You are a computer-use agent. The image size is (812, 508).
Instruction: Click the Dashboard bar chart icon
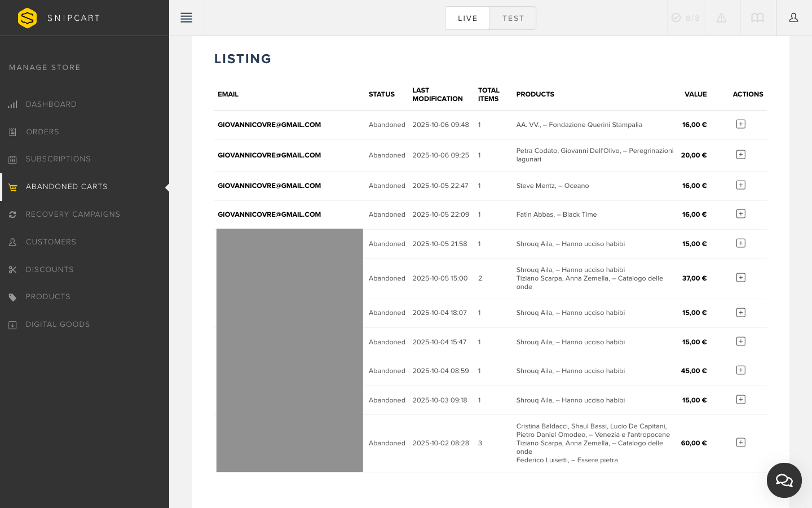[12, 104]
